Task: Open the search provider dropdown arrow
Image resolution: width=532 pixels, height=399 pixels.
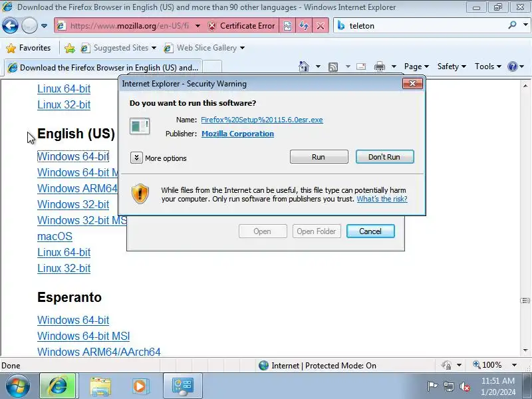Action: tap(525, 25)
